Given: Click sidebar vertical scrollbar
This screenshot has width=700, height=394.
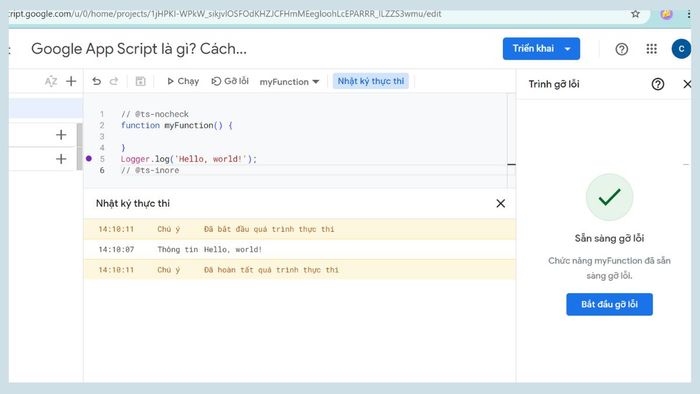Looking at the screenshot, I should point(79,147).
